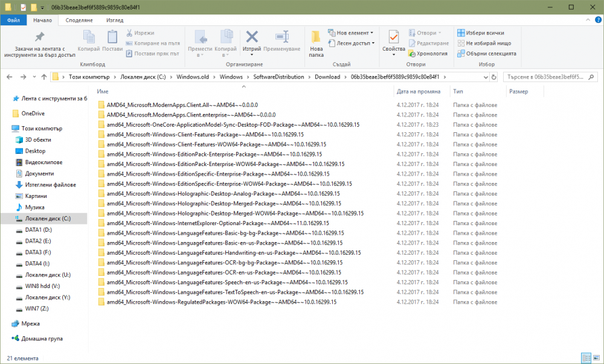Go forward with the right arrow
This screenshot has width=604, height=364.
point(23,77)
